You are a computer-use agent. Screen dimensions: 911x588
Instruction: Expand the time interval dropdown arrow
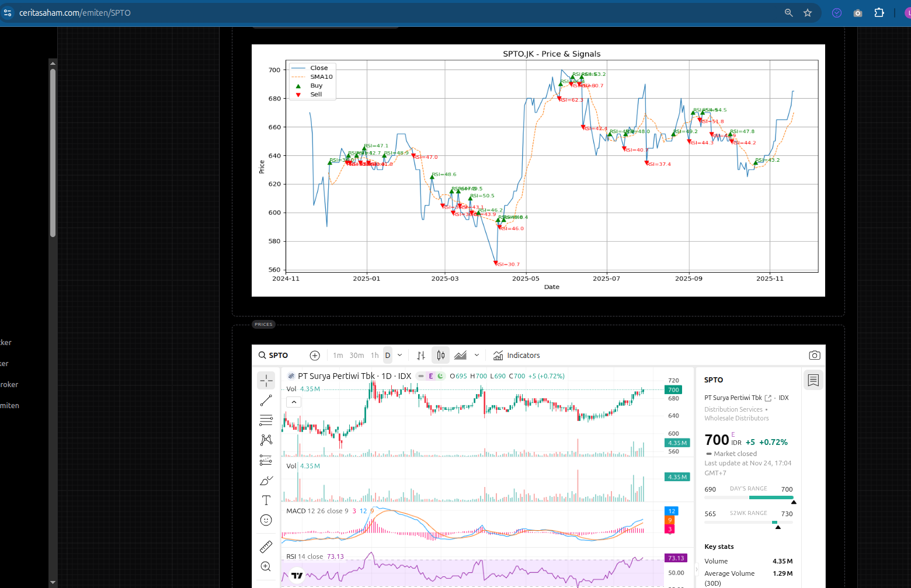400,355
